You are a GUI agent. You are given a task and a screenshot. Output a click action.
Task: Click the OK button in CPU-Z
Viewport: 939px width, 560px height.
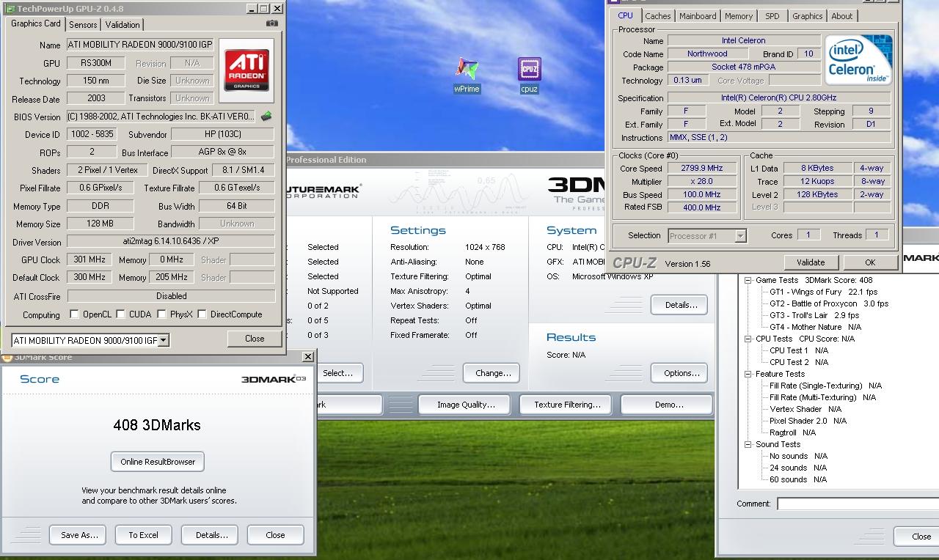pos(870,262)
